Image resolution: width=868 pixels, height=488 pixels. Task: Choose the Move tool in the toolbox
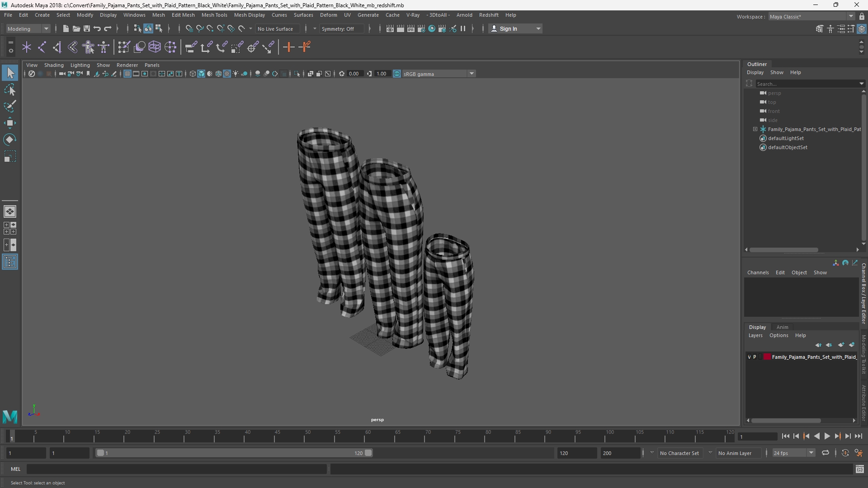click(x=10, y=123)
